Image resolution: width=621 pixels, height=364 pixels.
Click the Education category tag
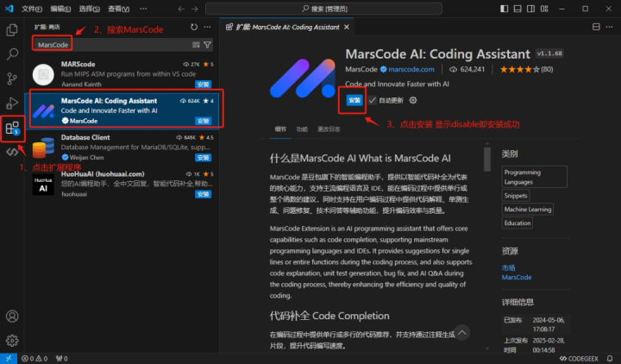pos(517,223)
